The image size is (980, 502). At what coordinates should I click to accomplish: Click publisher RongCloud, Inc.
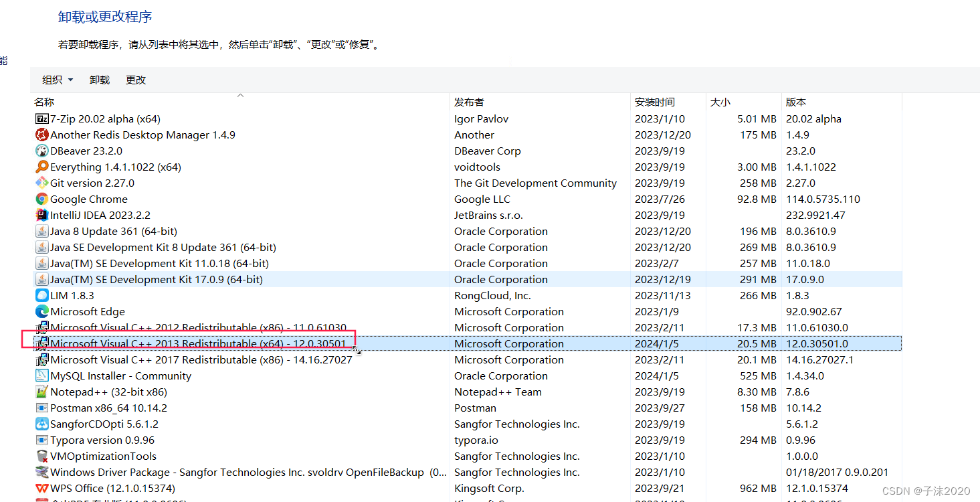pos(492,295)
